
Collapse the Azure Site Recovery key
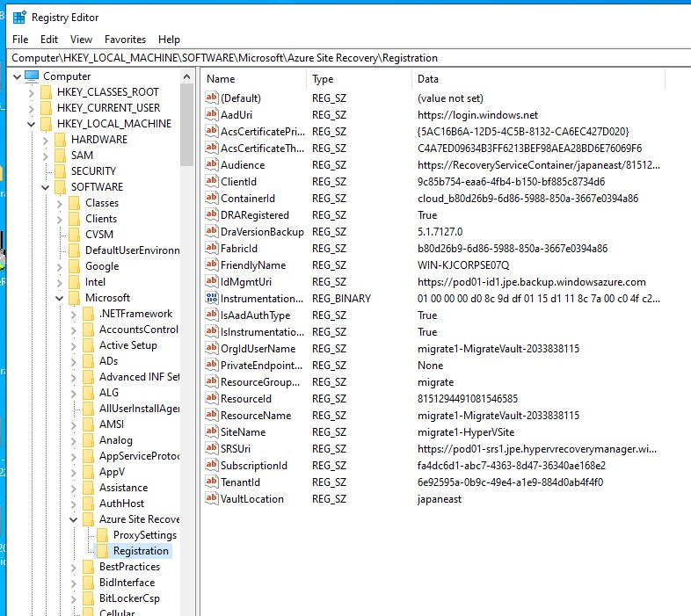pyautogui.click(x=74, y=520)
